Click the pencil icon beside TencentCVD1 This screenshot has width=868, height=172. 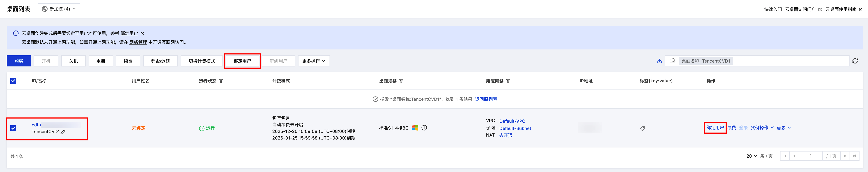pos(63,132)
